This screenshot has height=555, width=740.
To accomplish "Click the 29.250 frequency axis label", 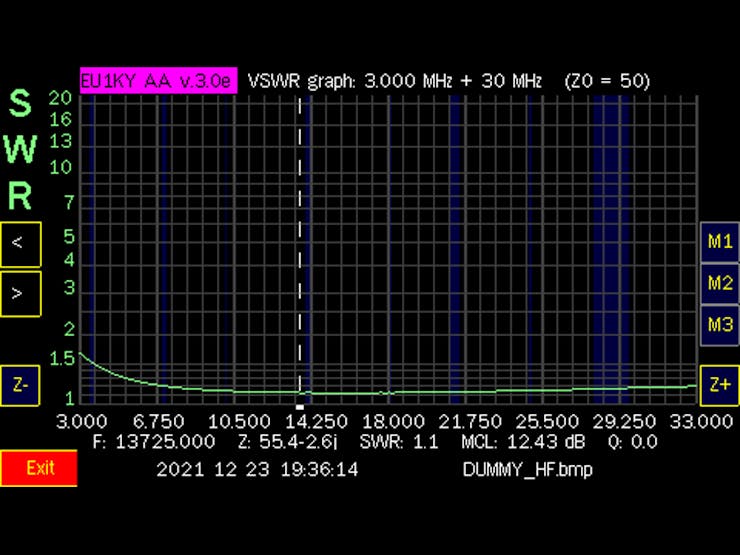I will coord(624,421).
